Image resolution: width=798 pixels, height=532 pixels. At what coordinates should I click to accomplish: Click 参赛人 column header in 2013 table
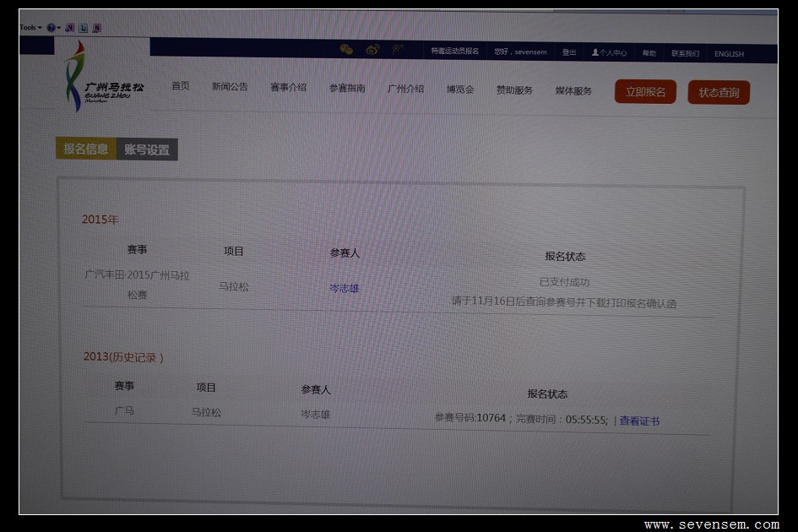pos(316,389)
